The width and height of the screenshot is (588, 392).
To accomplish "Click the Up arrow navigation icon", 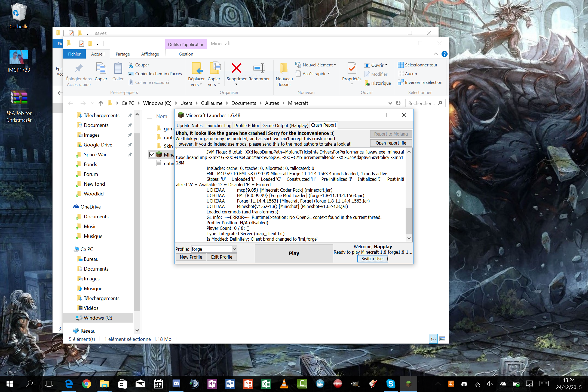I will pyautogui.click(x=101, y=103).
